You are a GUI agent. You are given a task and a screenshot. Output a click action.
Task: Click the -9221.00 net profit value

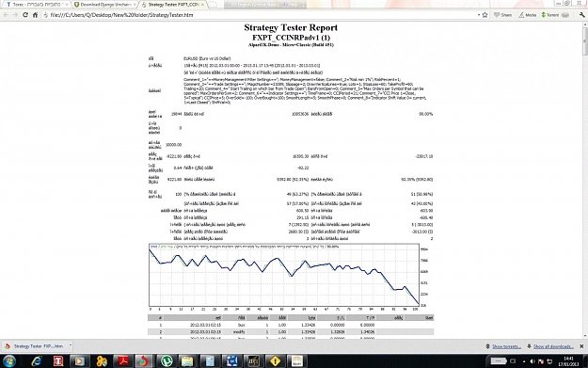click(x=174, y=156)
